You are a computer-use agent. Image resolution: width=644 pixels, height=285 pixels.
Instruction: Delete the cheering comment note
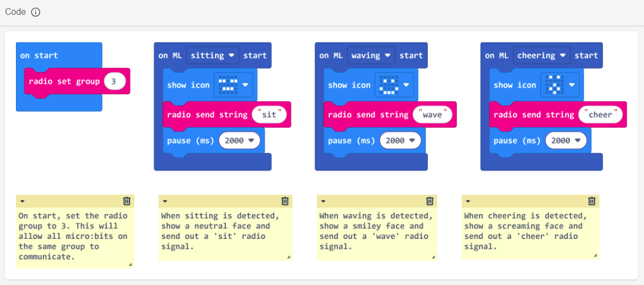592,201
